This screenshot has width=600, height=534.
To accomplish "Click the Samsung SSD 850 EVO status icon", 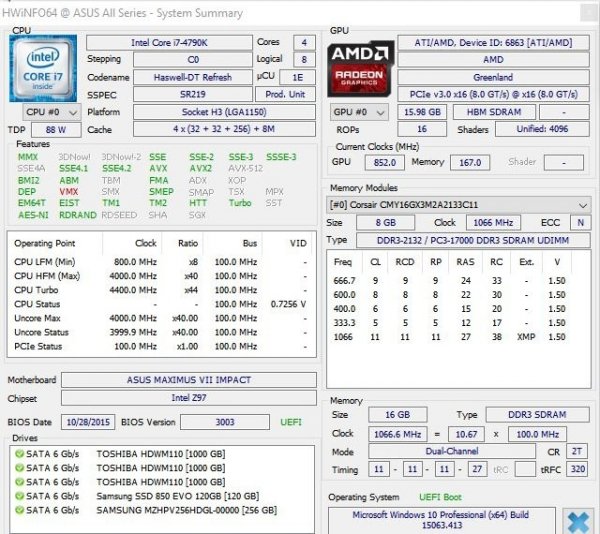I will [18, 495].
